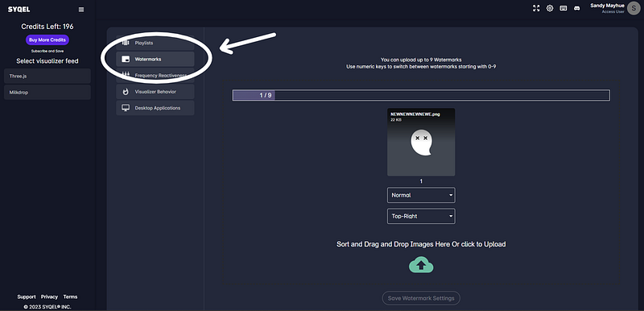Click the flame icon for Visualizer Behavior

(x=126, y=92)
